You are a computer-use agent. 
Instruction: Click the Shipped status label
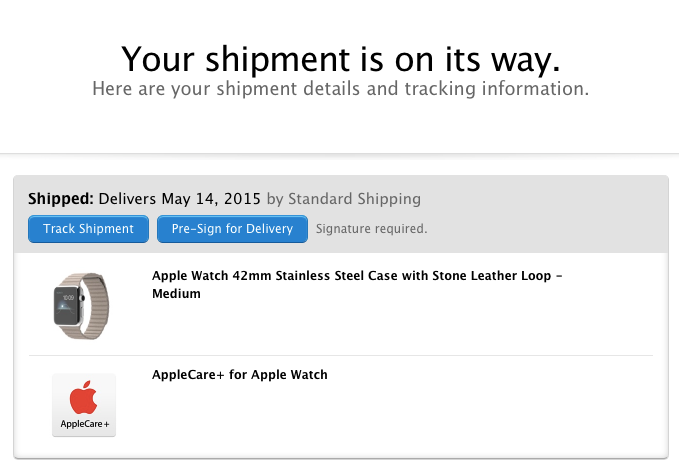click(61, 199)
